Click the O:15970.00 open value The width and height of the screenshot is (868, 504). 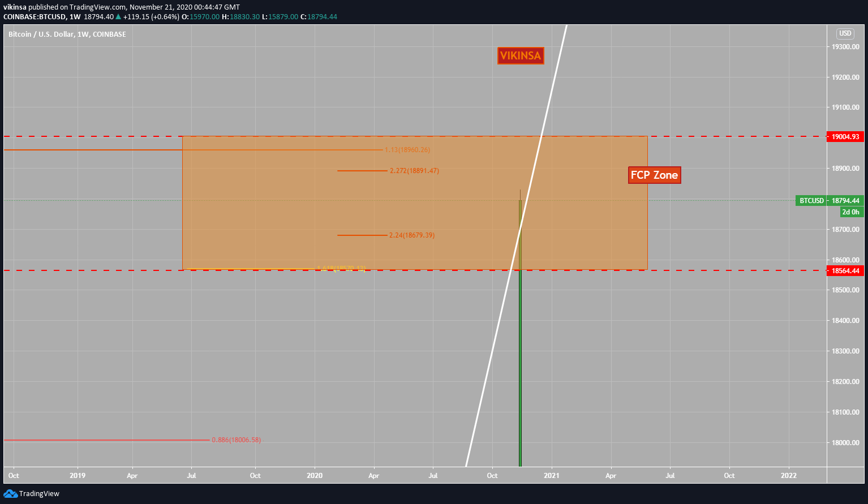coord(200,17)
